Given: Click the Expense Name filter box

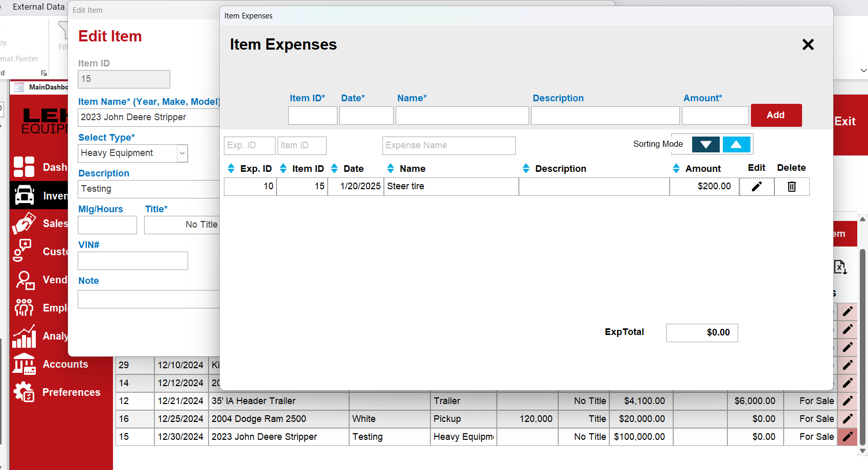Looking at the screenshot, I should (x=449, y=146).
